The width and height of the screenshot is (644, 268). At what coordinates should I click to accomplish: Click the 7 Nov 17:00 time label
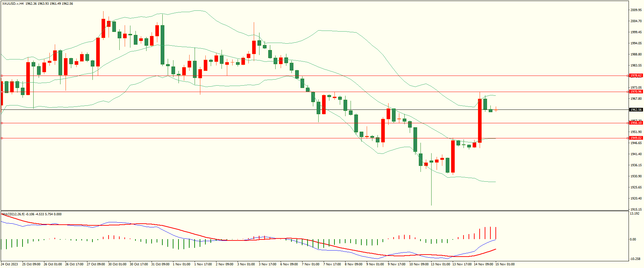332,264
